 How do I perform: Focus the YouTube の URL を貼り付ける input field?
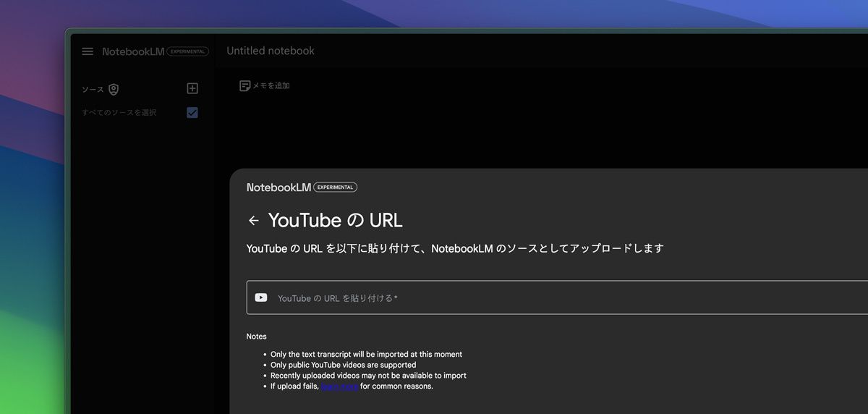tap(557, 297)
